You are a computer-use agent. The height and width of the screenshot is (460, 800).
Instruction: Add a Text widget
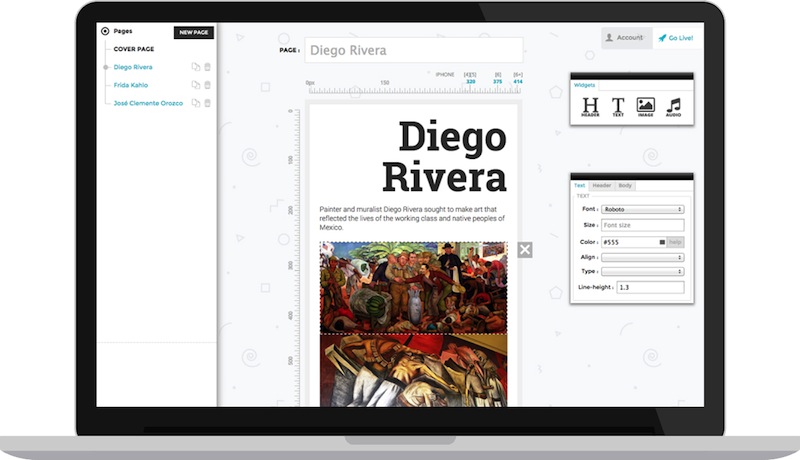(618, 107)
